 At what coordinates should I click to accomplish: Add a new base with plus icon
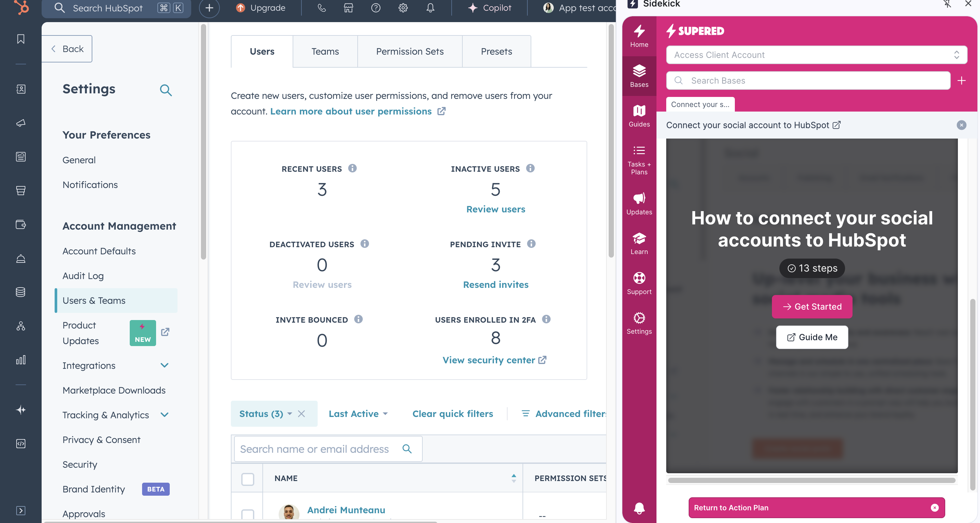click(x=961, y=81)
